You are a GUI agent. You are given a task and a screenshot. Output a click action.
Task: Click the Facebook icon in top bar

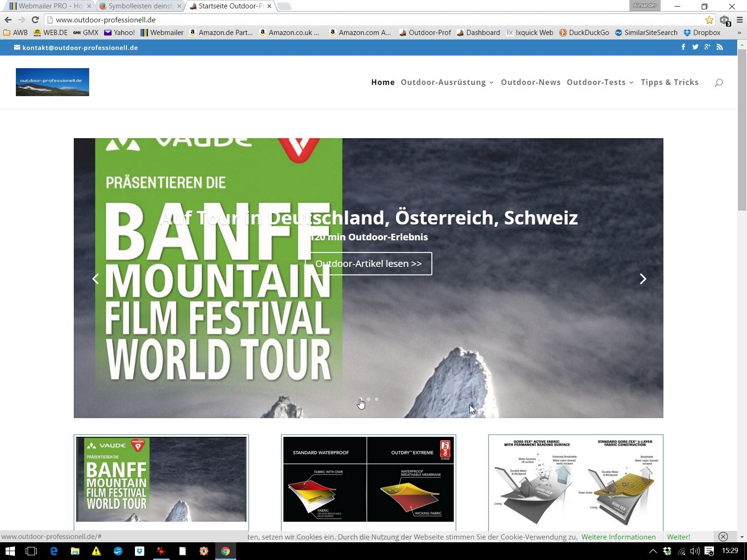(683, 47)
